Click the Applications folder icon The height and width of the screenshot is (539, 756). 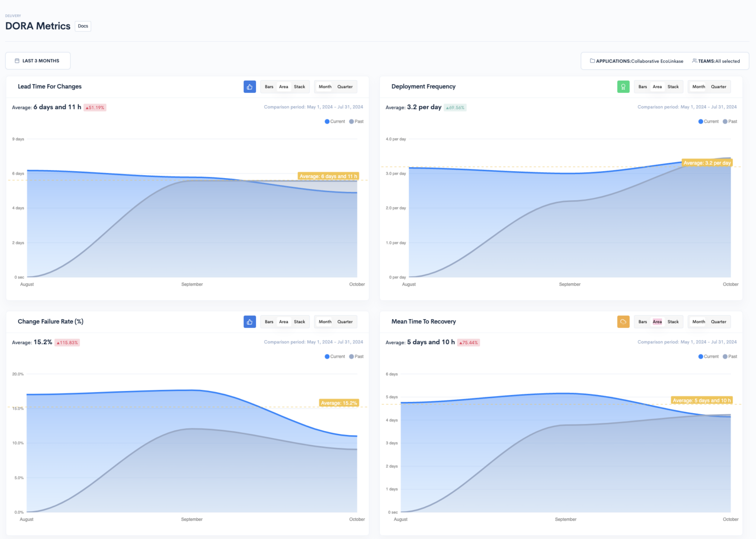(593, 61)
